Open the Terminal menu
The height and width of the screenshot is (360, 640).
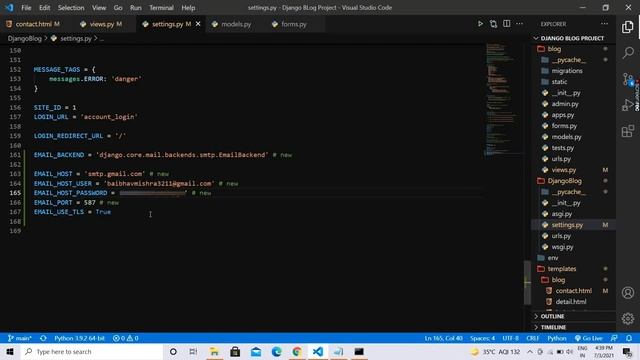[161, 8]
